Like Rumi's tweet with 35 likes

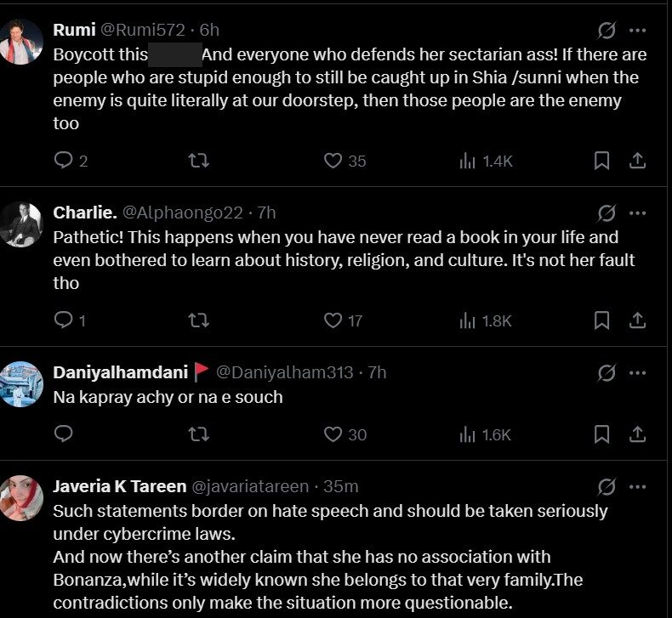point(333,161)
